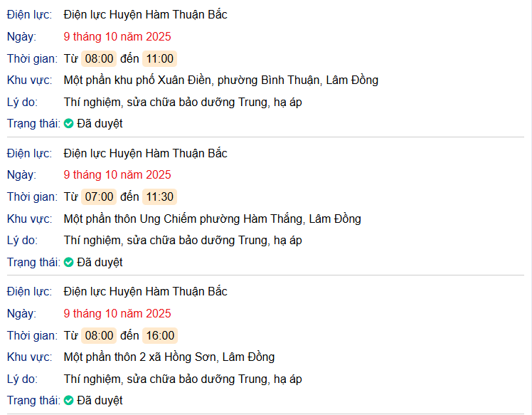532x415 pixels.
Task: Click the 07:00 start time badge
Action: pyautogui.click(x=99, y=197)
